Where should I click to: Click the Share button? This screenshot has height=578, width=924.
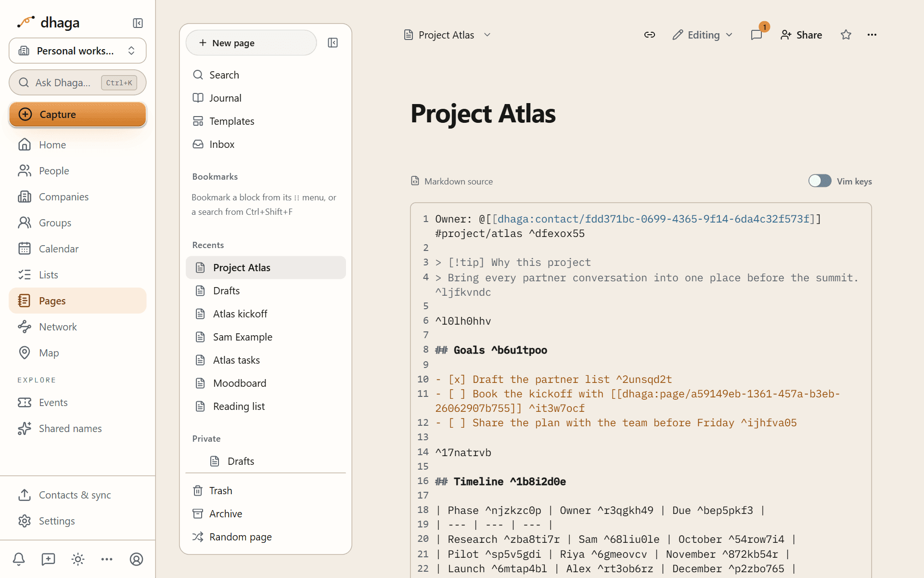coord(801,35)
